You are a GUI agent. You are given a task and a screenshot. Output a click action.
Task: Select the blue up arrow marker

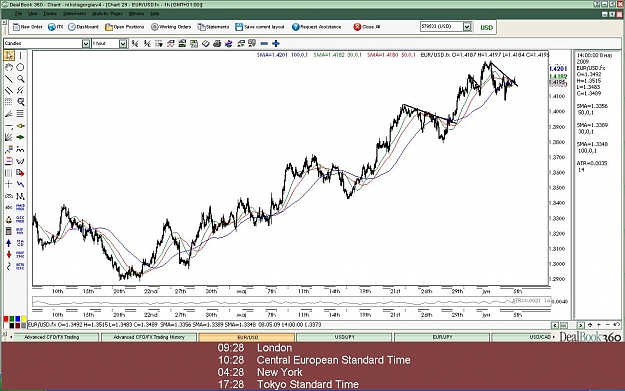[9, 243]
